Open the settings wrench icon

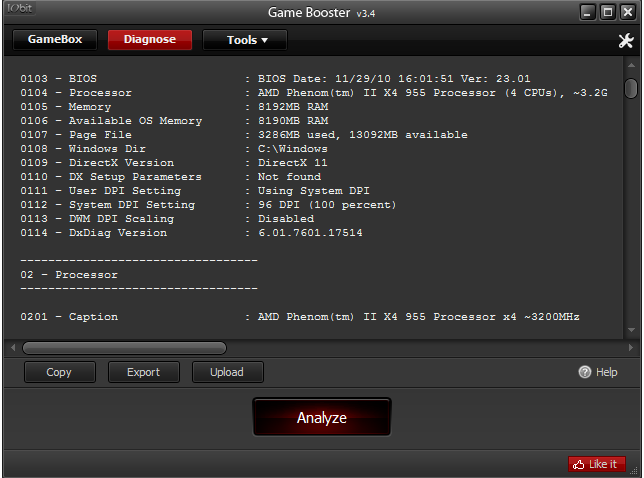click(x=626, y=40)
